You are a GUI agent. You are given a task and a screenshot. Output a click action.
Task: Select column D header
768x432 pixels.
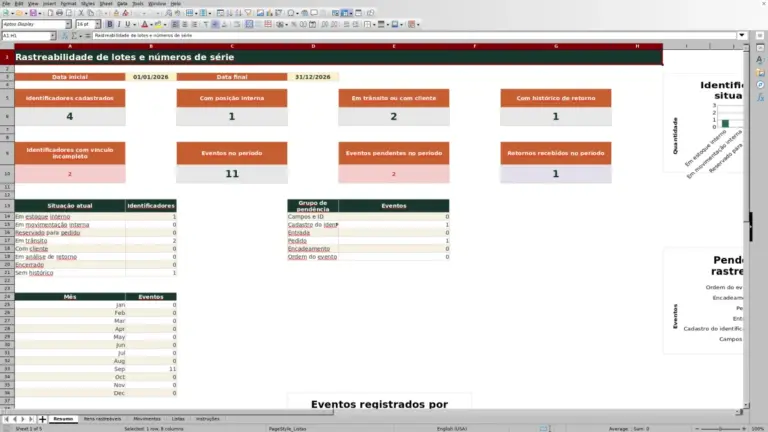313,46
